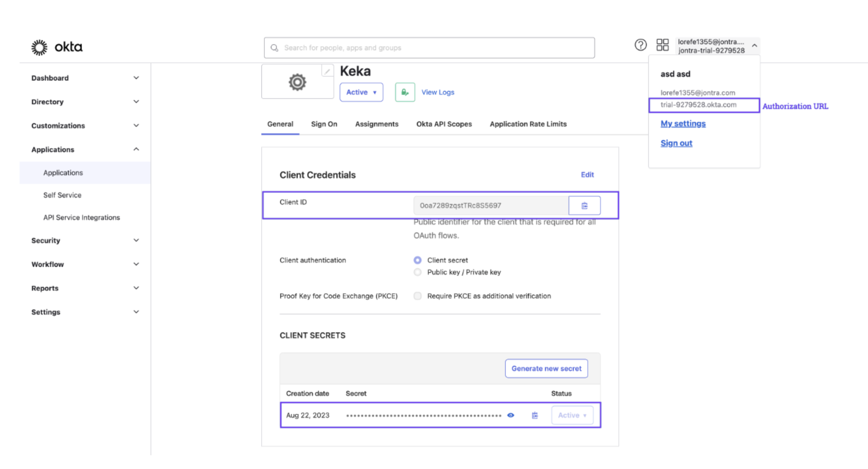The width and height of the screenshot is (868, 469).
Task: Select the Client secret radio option
Action: 418,260
